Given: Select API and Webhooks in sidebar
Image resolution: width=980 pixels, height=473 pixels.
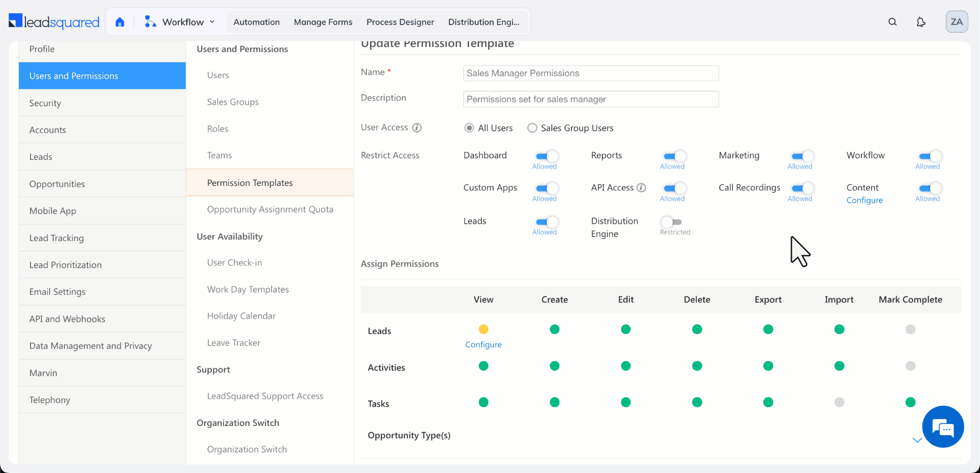Looking at the screenshot, I should coord(102,319).
